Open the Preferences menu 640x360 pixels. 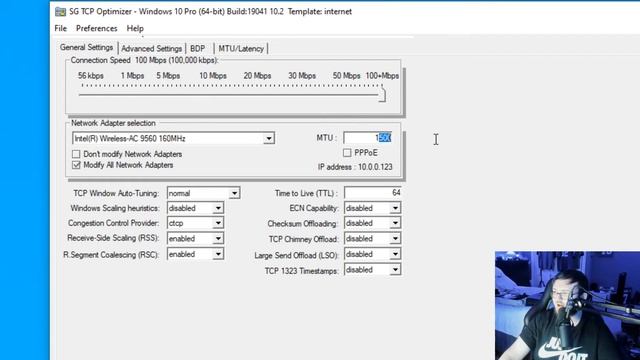[97, 28]
